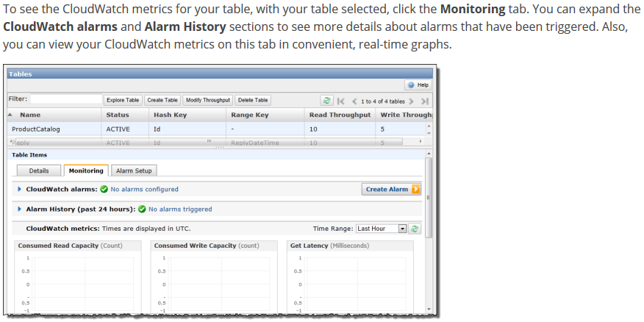Click the Filter input field

click(x=66, y=99)
